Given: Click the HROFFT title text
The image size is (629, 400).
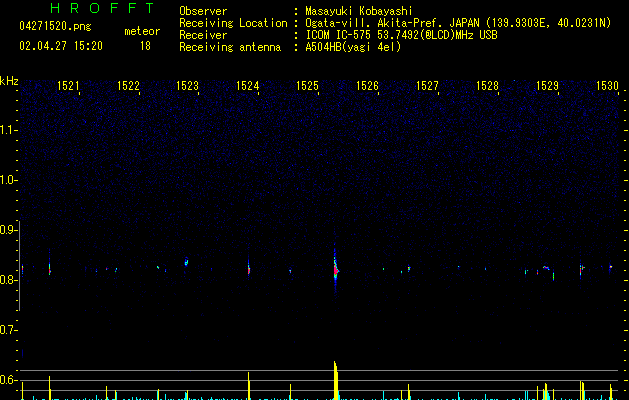Looking at the screenshot, I should [102, 8].
